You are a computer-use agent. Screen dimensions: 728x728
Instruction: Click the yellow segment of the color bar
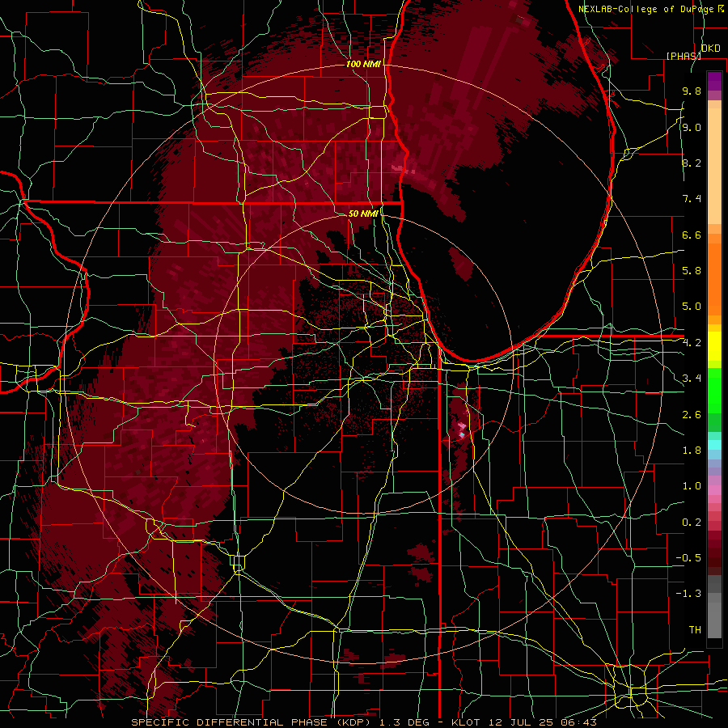pyautogui.click(x=714, y=346)
